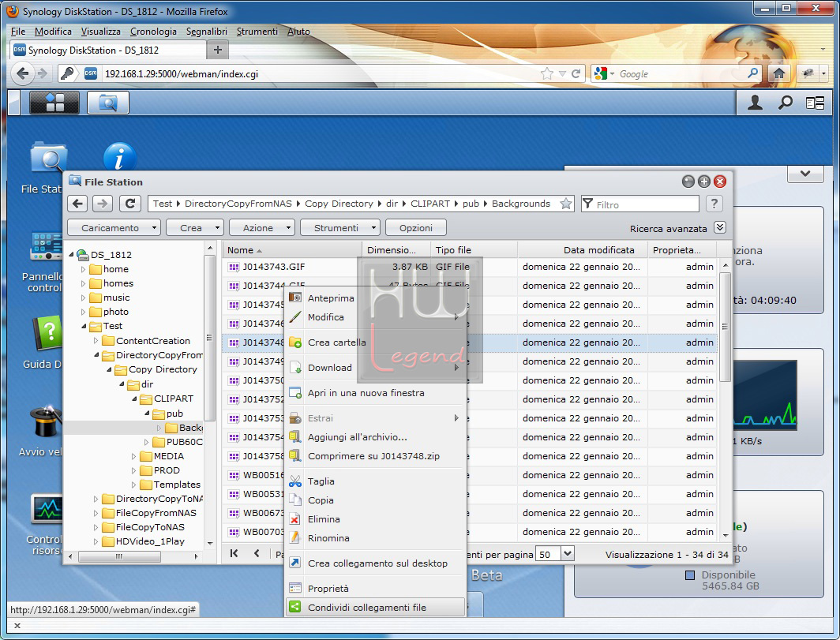Screen dimensions: 840x640
Task: Open a new Firefox tab
Action: point(218,51)
